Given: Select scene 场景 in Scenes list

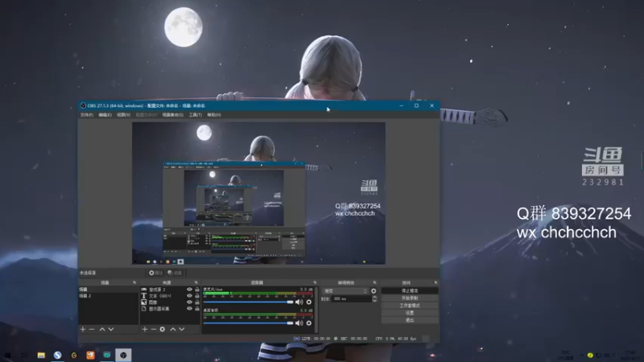Looking at the screenshot, I should pyautogui.click(x=109, y=290).
